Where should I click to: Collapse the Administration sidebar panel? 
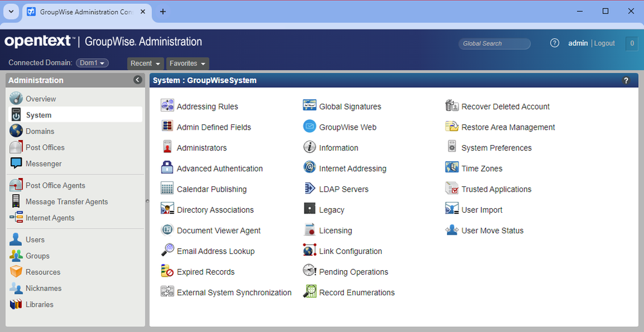point(138,80)
